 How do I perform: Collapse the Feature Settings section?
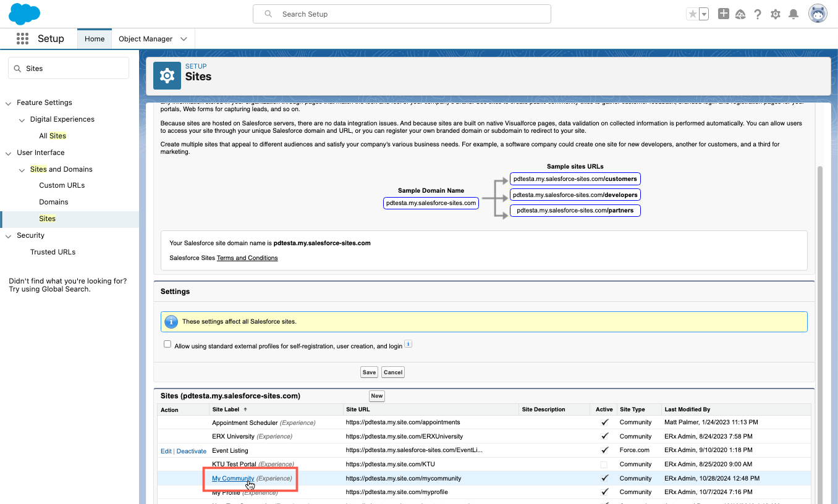[x=9, y=103]
